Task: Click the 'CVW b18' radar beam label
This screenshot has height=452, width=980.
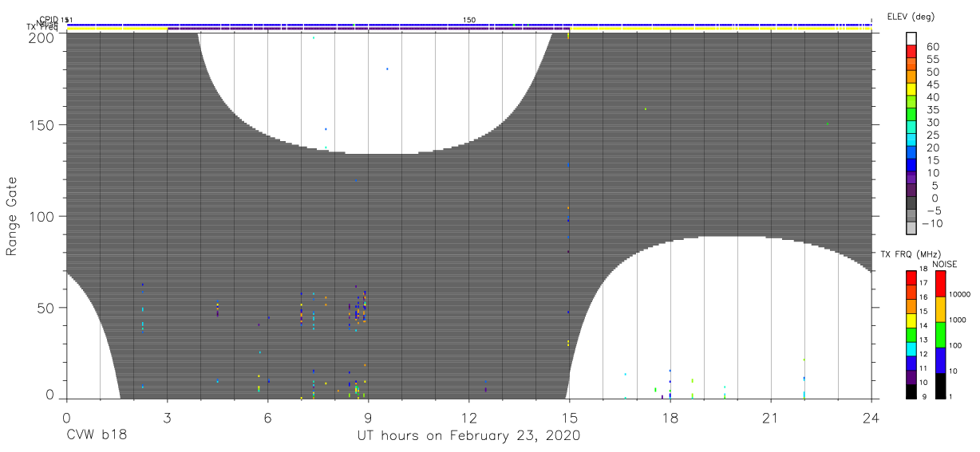Action: pyautogui.click(x=96, y=436)
